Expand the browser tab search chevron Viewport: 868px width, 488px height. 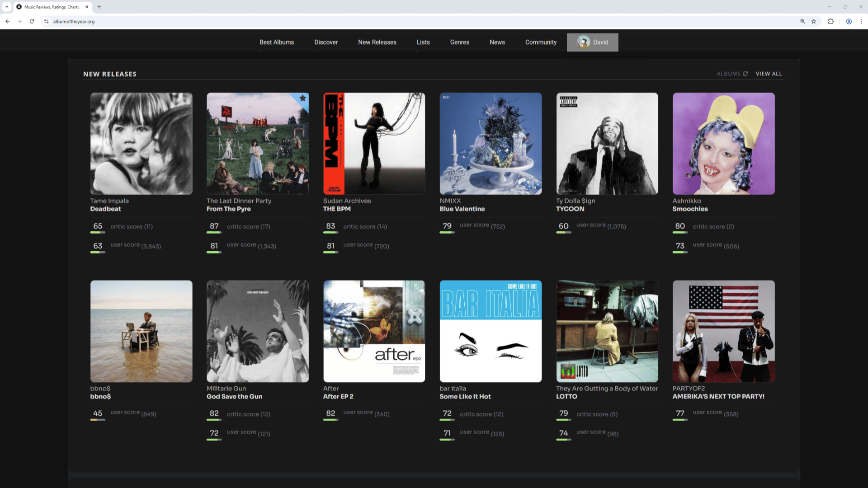[7, 7]
